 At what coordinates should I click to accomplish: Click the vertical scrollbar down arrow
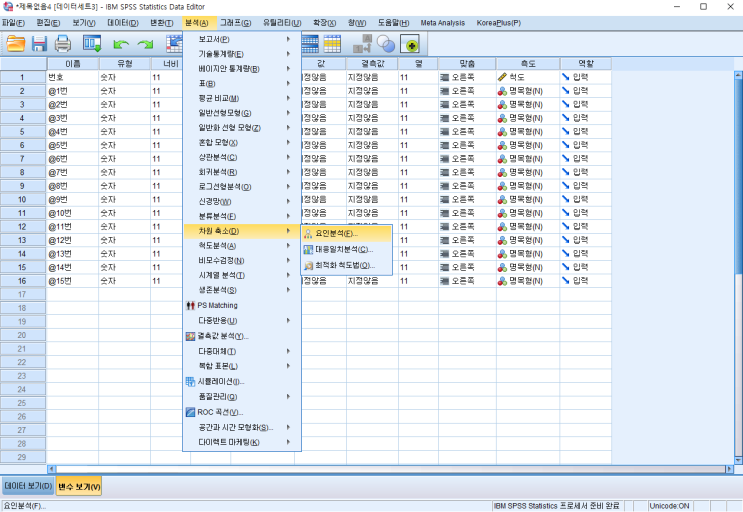[x=738, y=460]
